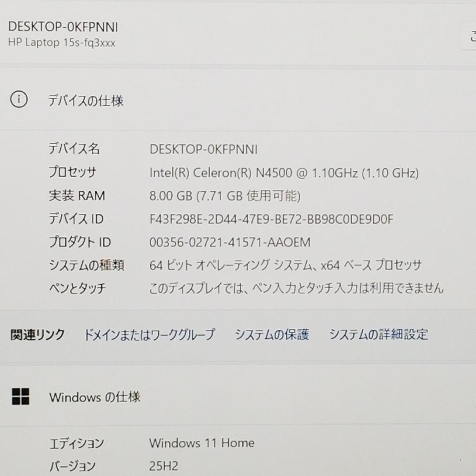
Task: Open the ドメインまたはワークグループ link
Action: (x=150, y=335)
